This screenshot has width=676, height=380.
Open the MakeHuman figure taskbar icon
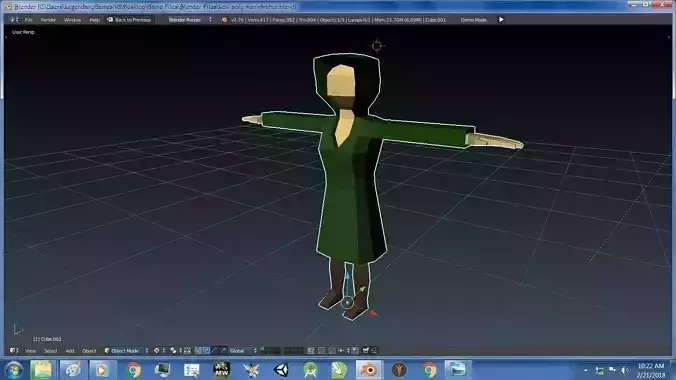tap(399, 370)
